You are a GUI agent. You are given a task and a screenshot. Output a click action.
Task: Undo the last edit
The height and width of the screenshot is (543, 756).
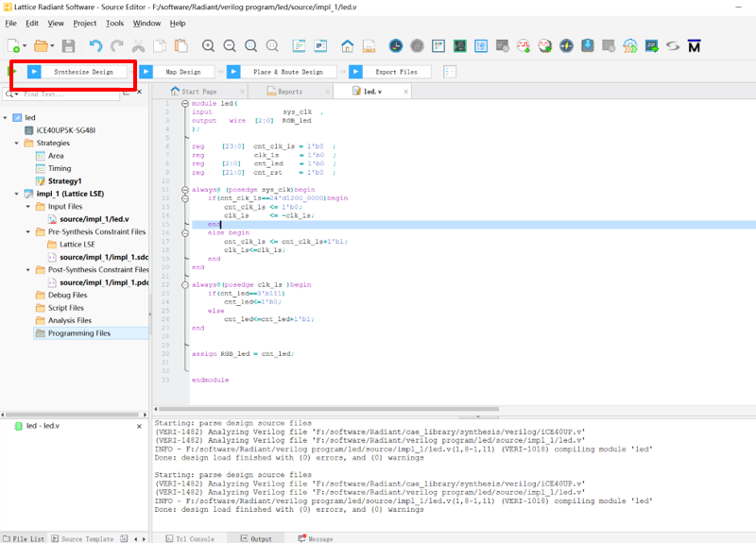tap(95, 46)
